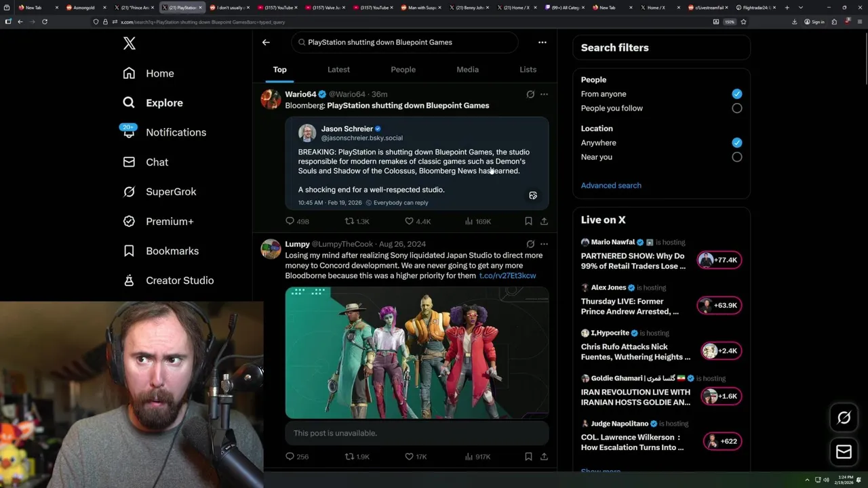The image size is (868, 488).
Task: Like the Wario64 post
Action: 417,221
